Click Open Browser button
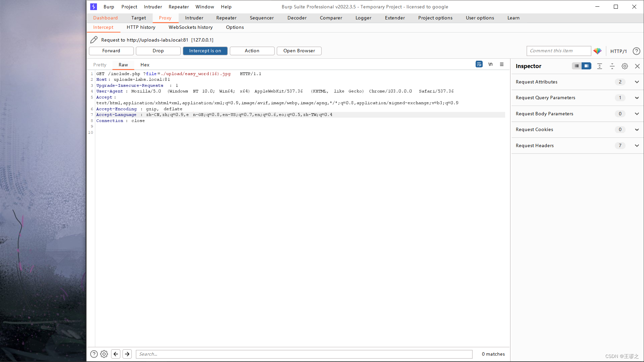This screenshot has width=644, height=362. [299, 51]
